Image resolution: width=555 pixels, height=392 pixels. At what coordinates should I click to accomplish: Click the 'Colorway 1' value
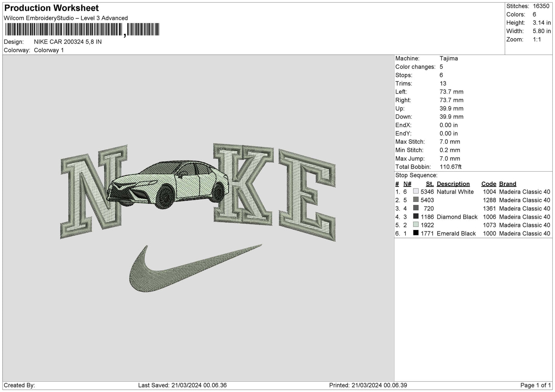49,50
